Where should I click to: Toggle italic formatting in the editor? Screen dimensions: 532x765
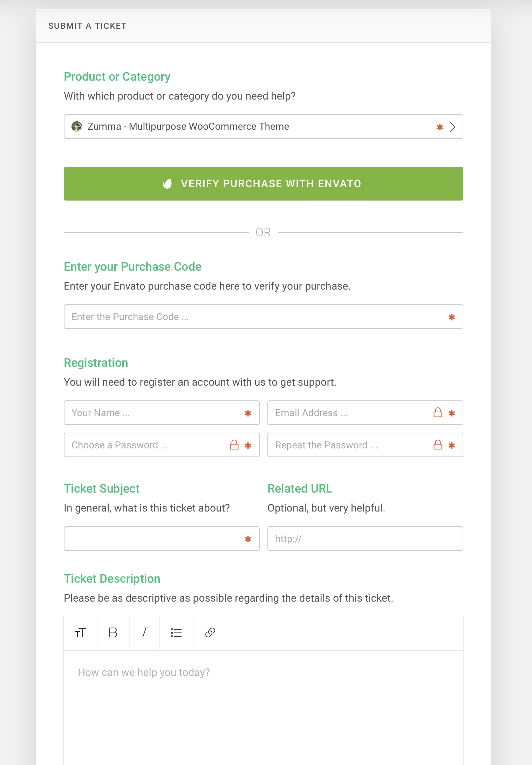coord(144,633)
